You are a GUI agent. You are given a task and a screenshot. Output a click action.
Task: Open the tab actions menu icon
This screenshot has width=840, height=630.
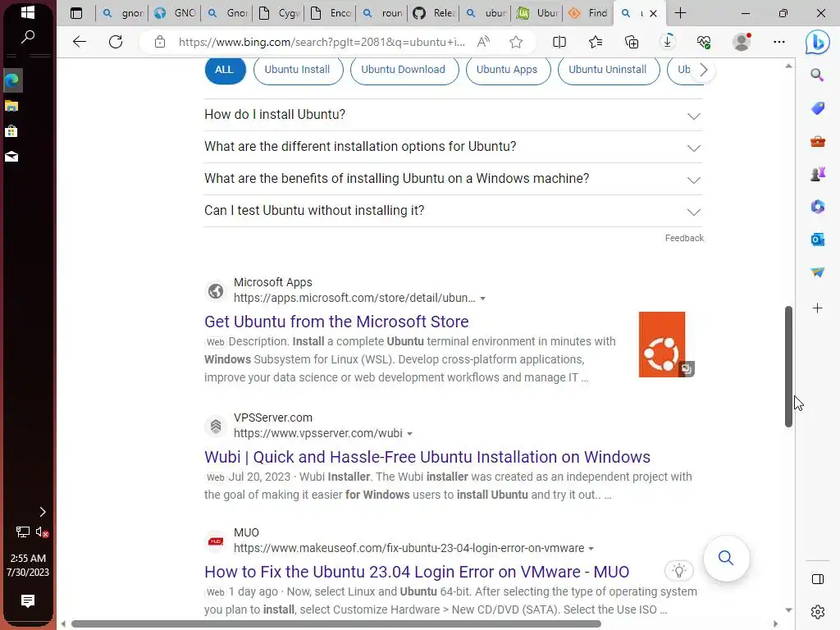pyautogui.click(x=76, y=13)
